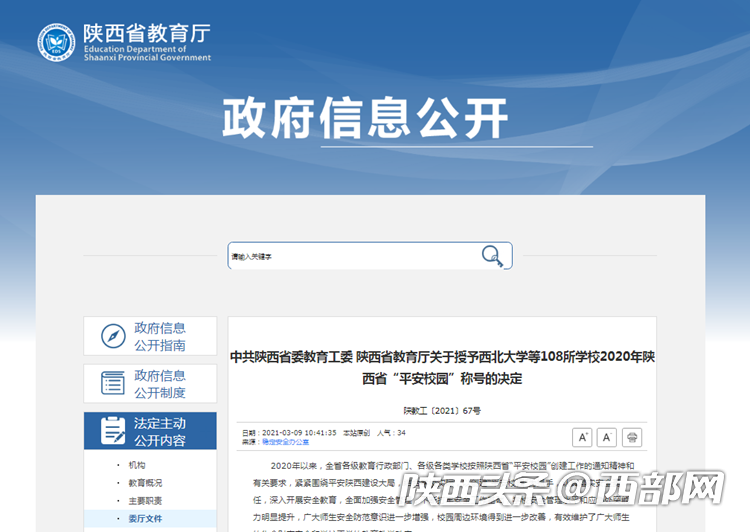750x532 pixels.
Task: Open 政府信息公开指南 compass icon
Action: coord(113,336)
